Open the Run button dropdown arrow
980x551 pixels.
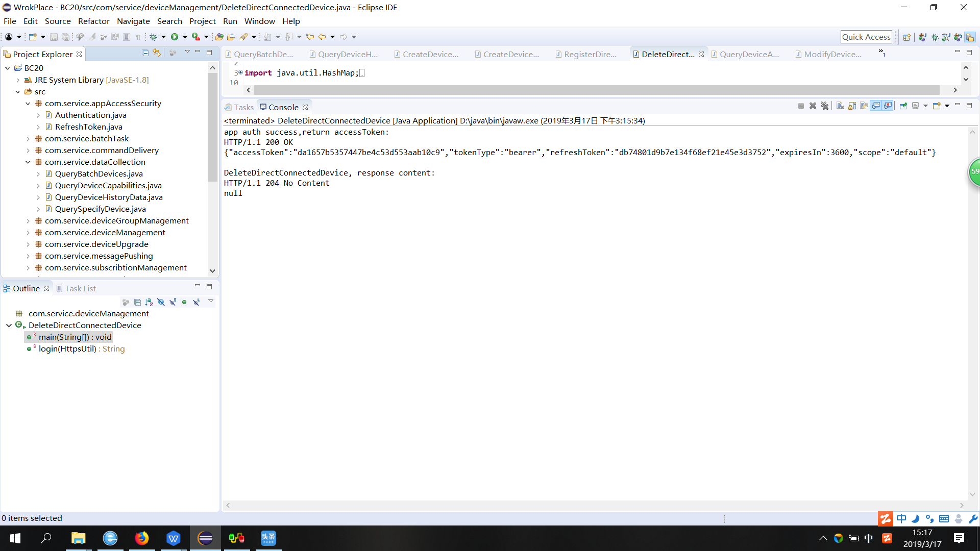[x=185, y=37]
